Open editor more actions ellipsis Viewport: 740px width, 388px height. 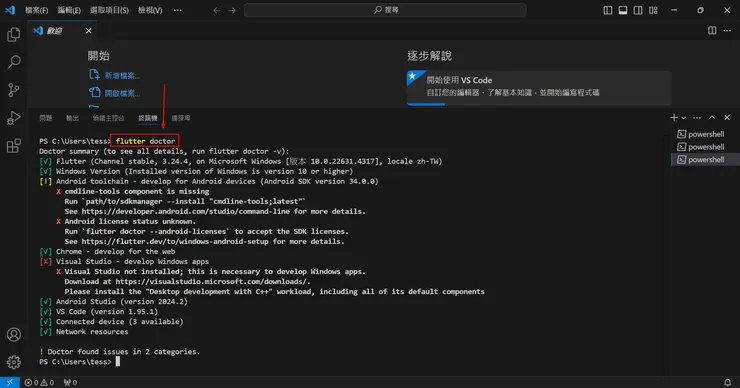727,31
